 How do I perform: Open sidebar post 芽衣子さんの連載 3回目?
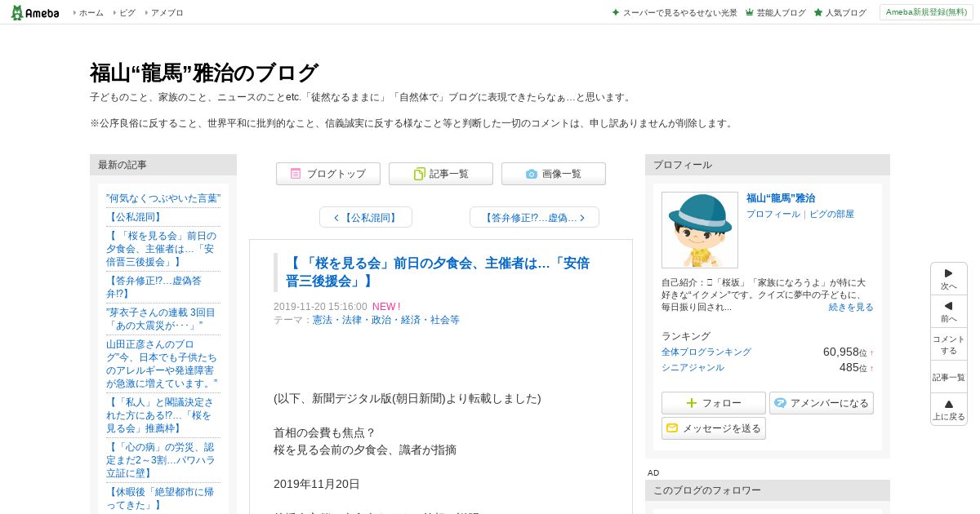pos(161,318)
